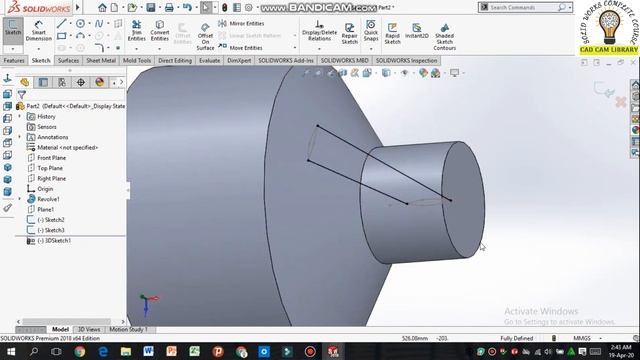Expand the Annotations tree node

coord(20,137)
